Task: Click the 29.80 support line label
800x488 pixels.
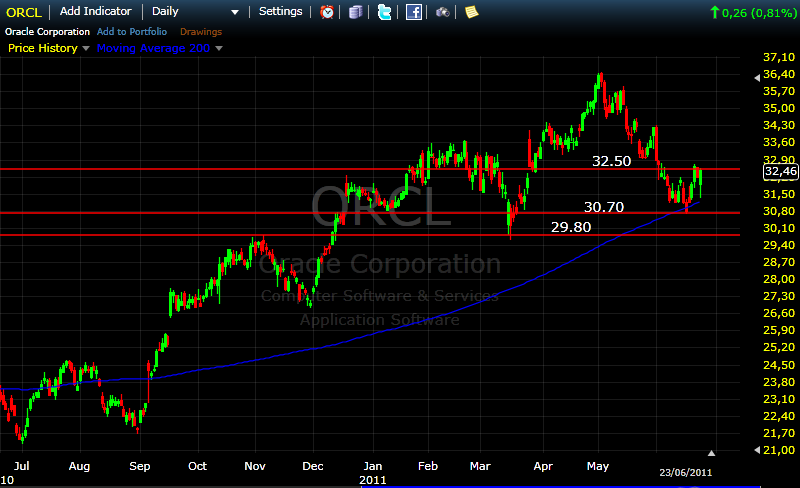Action: pos(571,227)
